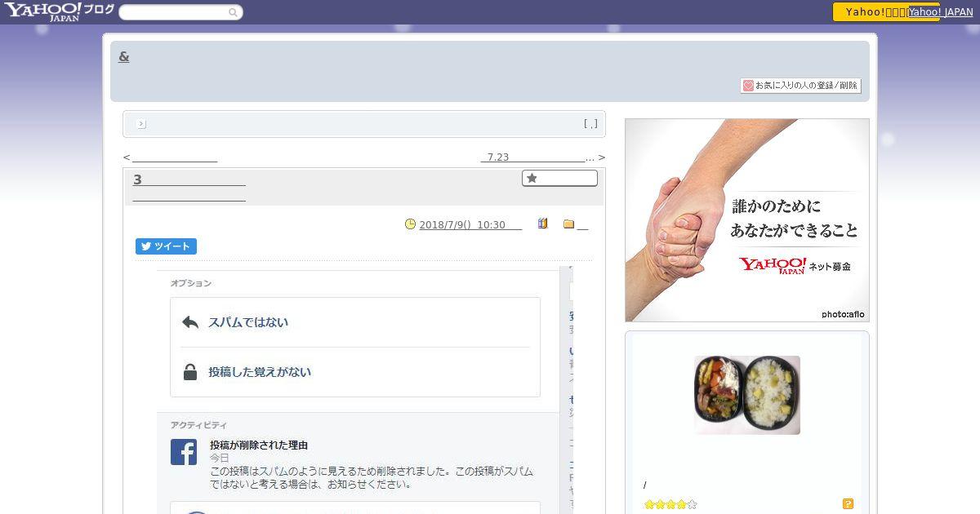
Task: Click the text 'スパムではない'
Action: click(248, 322)
